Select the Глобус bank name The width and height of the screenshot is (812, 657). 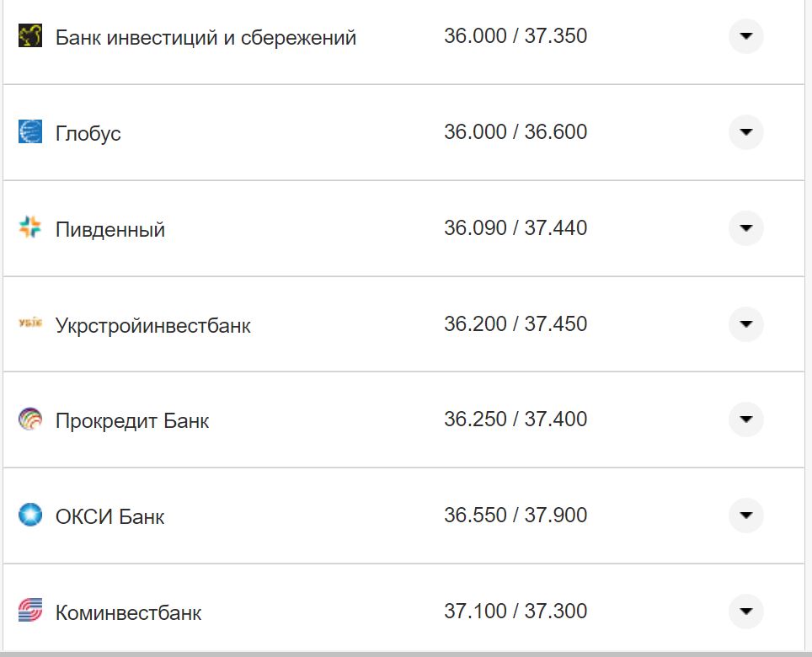tap(88, 132)
